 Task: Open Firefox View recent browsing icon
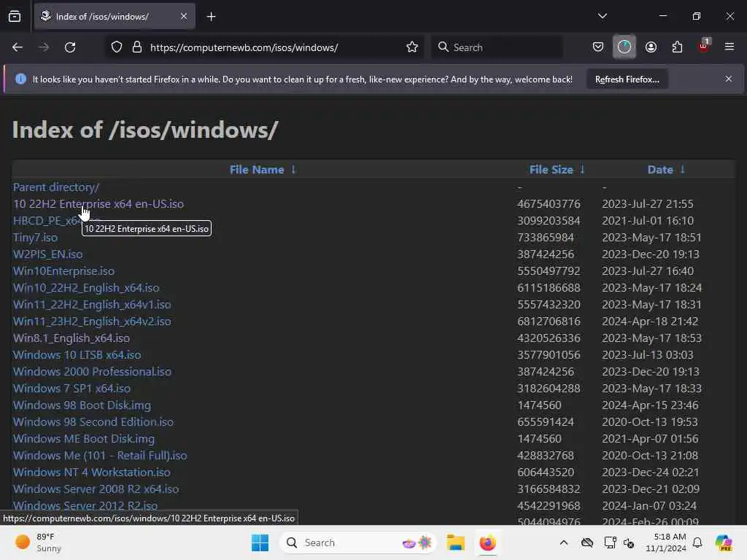pyautogui.click(x=15, y=16)
